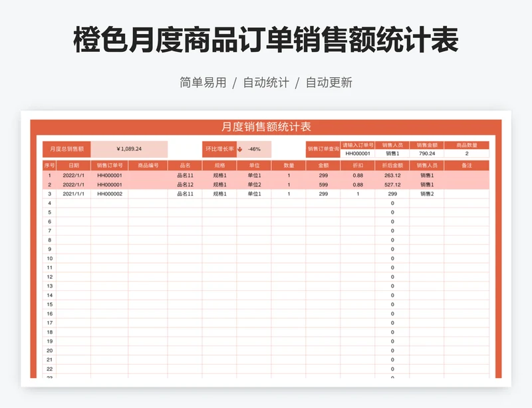Click the 序号 column header
The width and height of the screenshot is (532, 408).
(x=49, y=166)
